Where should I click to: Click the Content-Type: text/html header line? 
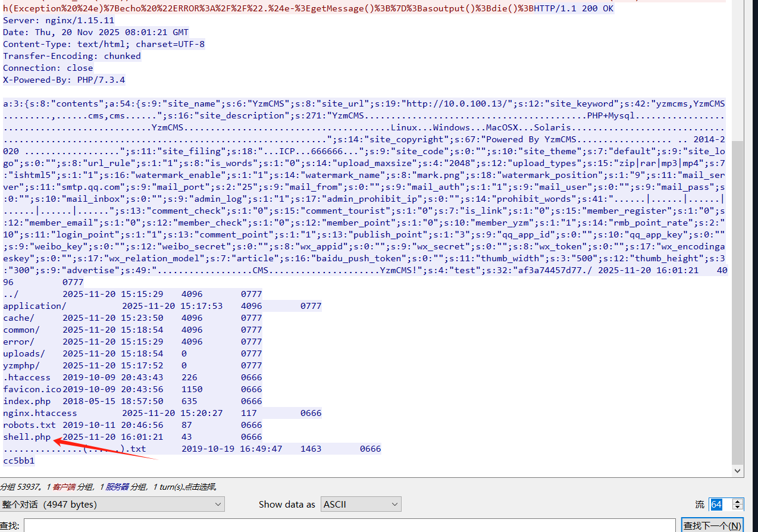tap(104, 44)
